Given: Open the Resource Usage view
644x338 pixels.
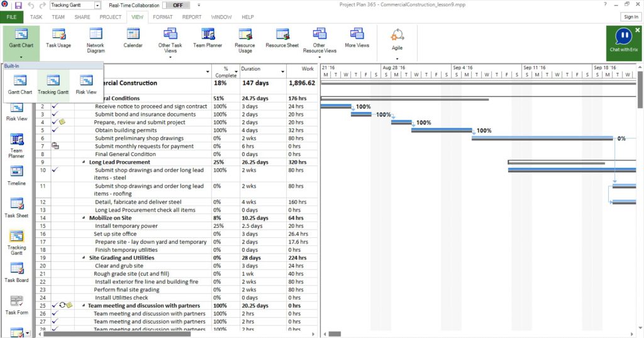Looking at the screenshot, I should [x=245, y=40].
